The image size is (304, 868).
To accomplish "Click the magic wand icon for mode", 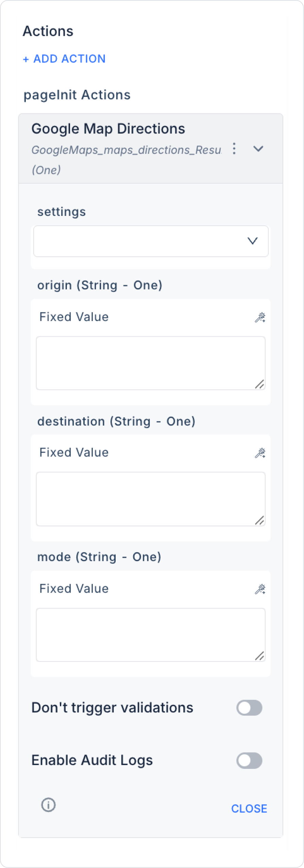I will (260, 589).
